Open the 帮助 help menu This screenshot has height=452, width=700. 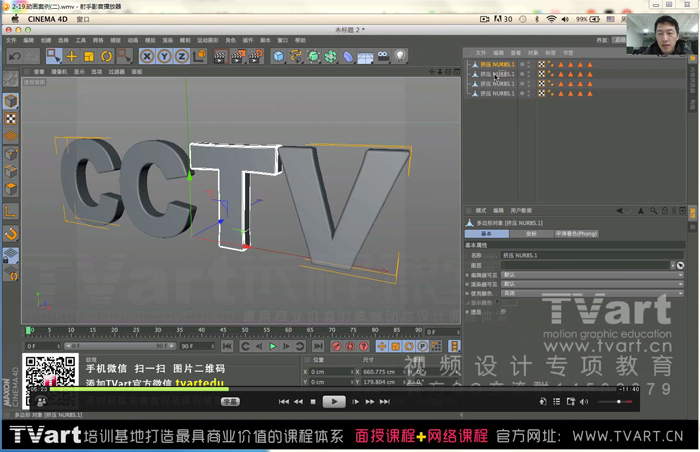click(x=300, y=40)
